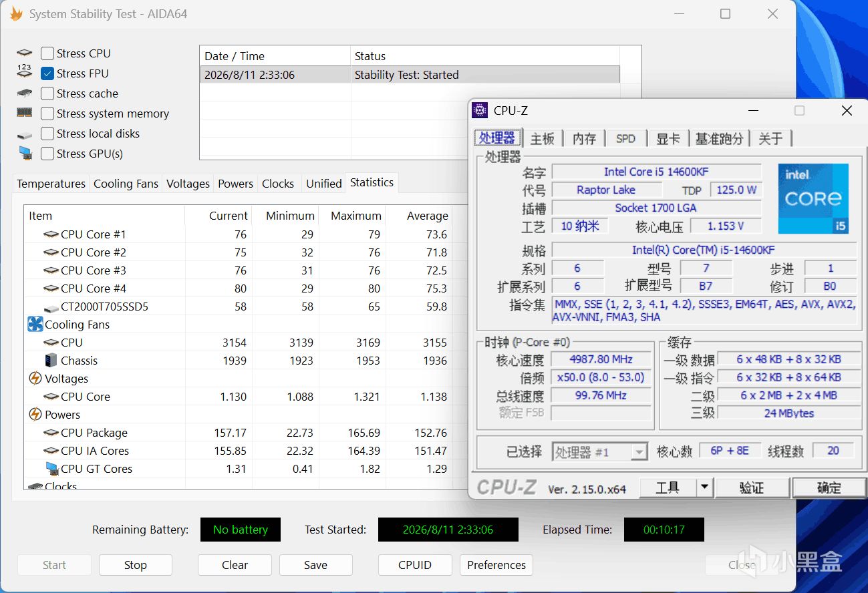Toggle the Stress GPU(s) checkbox
The width and height of the screenshot is (868, 593).
[47, 154]
